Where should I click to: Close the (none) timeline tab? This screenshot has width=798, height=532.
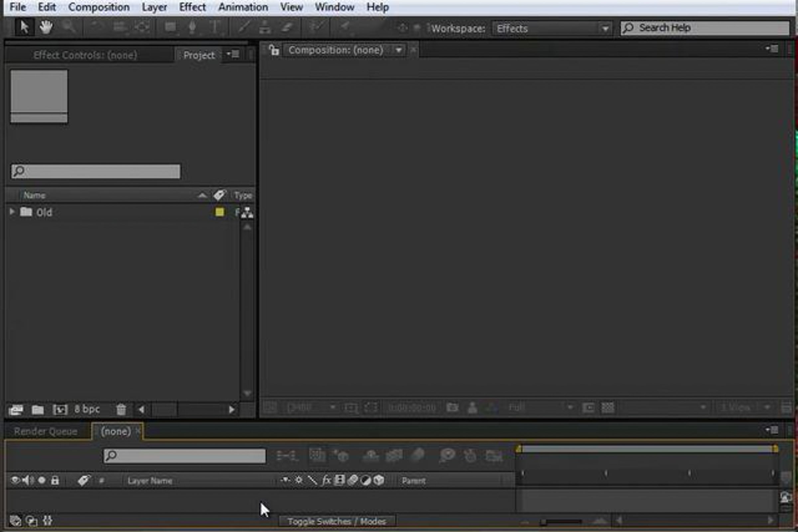point(138,431)
